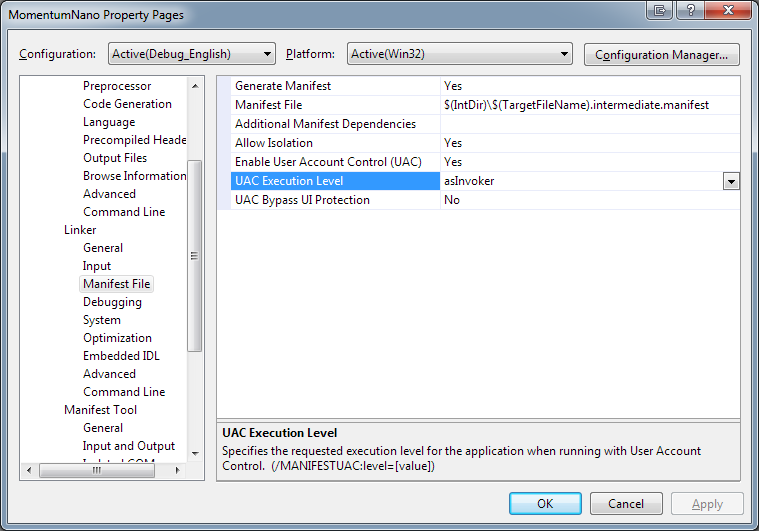759x531 pixels.
Task: Click the Allow Isolation value Yes
Action: click(x=453, y=143)
